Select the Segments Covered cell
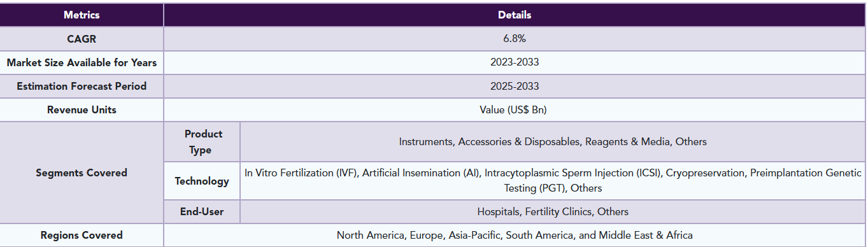This screenshot has width=868, height=247. click(82, 173)
